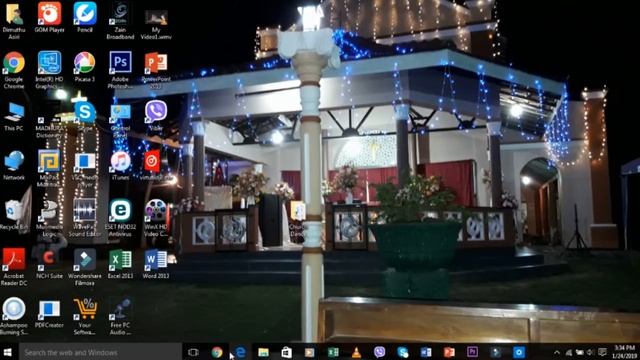The image size is (640, 360).
Task: Open Task View on the taskbar
Action: (193, 352)
